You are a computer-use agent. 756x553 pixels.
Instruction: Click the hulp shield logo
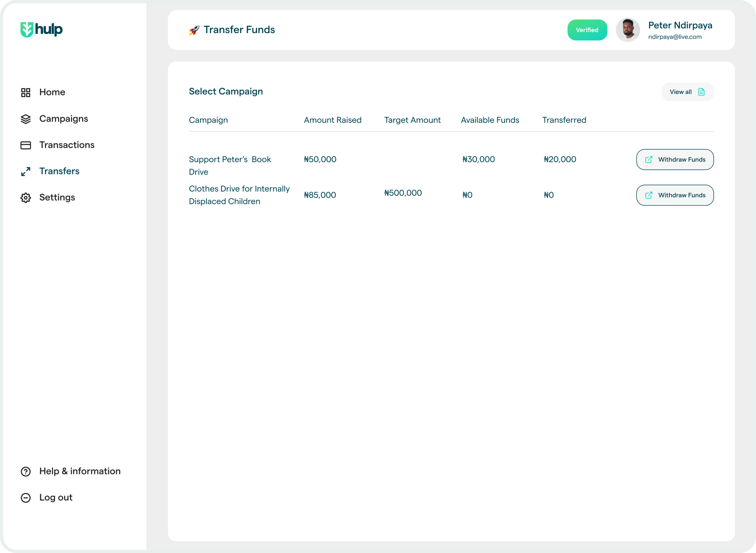click(x=27, y=30)
